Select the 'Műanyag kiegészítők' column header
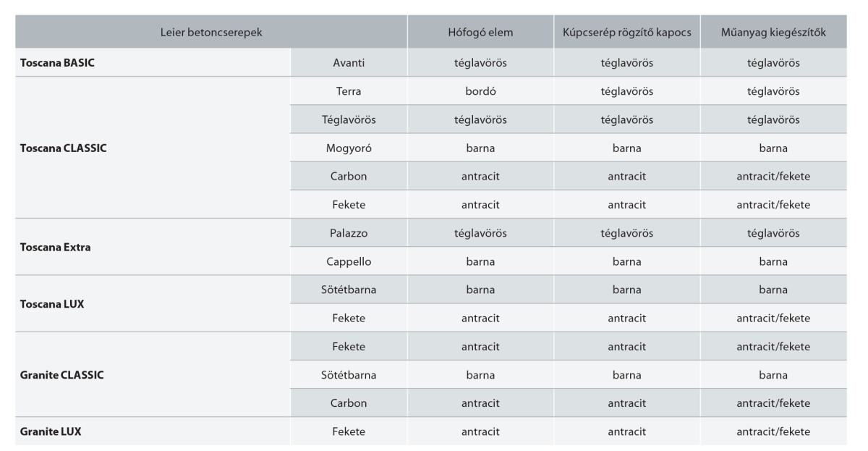The width and height of the screenshot is (868, 451). (x=773, y=33)
